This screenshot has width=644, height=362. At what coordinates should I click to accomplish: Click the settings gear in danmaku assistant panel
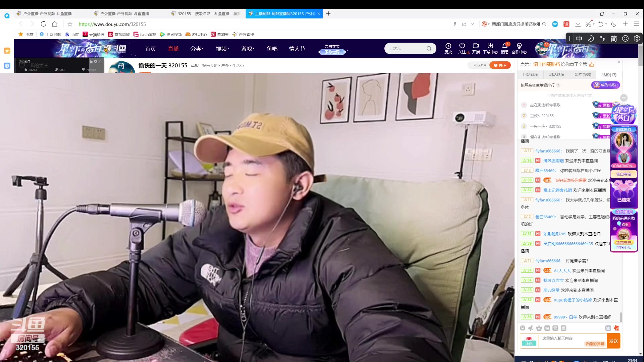[x=95, y=61]
